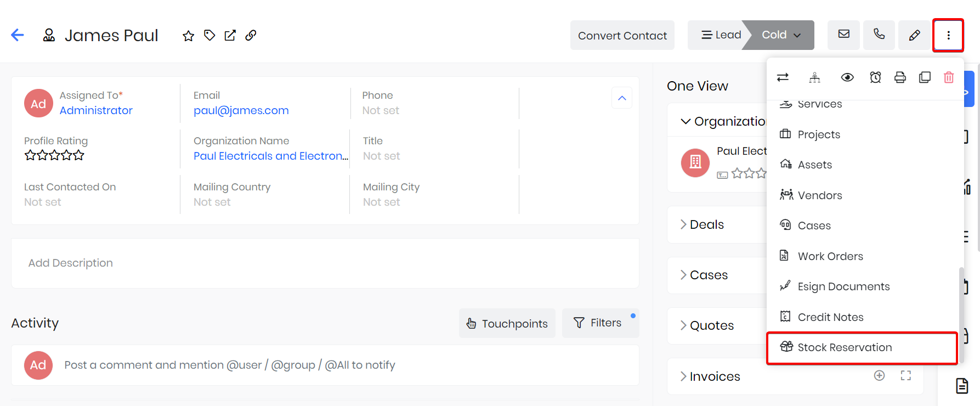The width and height of the screenshot is (980, 406).
Task: Click the back arrow icon
Action: click(x=18, y=35)
